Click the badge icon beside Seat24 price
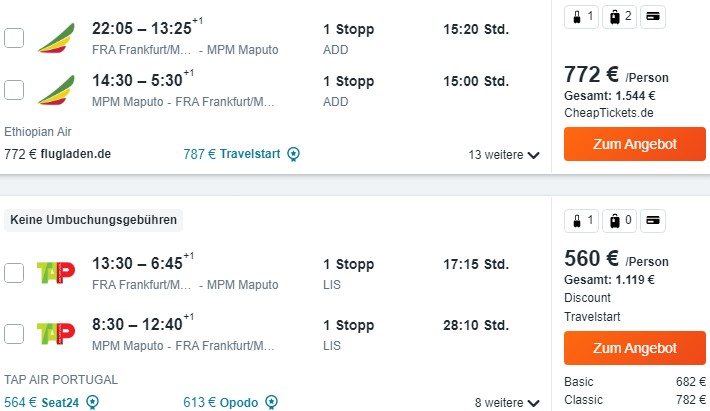 92,402
